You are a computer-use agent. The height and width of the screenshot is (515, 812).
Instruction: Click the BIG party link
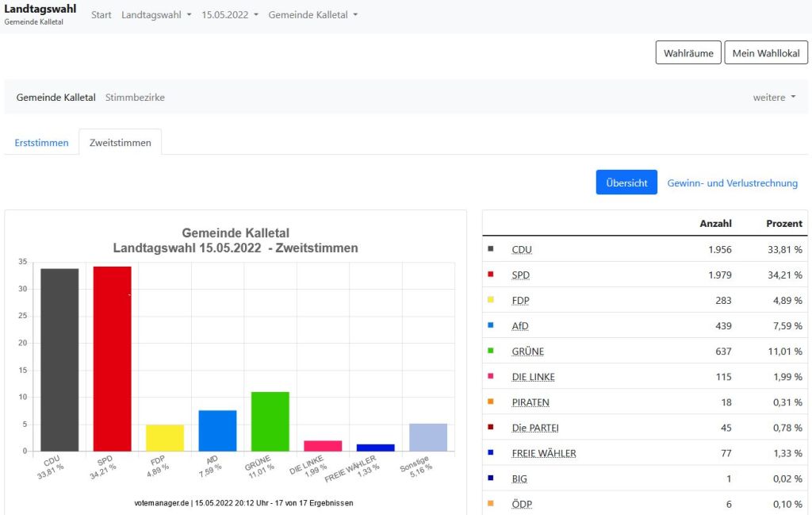[x=519, y=478]
